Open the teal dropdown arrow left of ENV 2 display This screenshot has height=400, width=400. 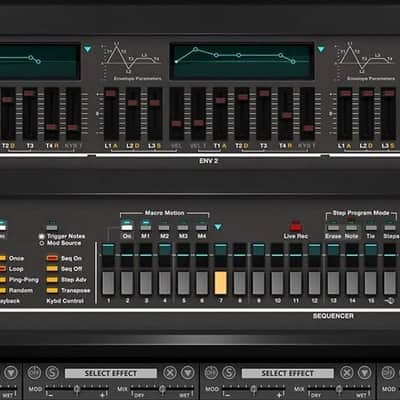(x=87, y=50)
